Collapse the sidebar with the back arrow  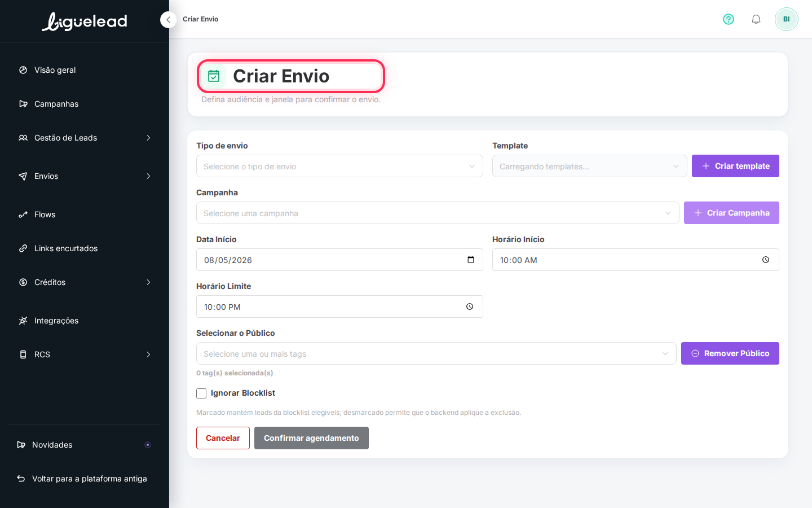[x=168, y=20]
